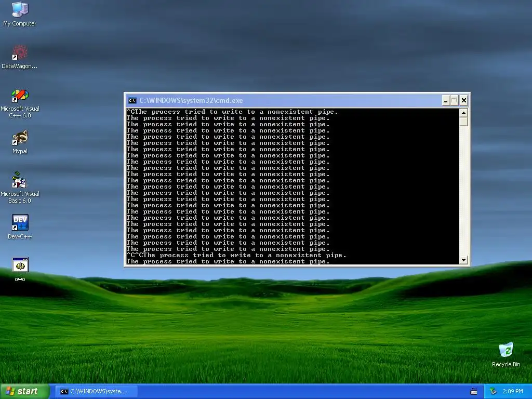Screen dimensions: 532x399
Task: Select the DataWagon desktop shortcut
Action: [20, 57]
